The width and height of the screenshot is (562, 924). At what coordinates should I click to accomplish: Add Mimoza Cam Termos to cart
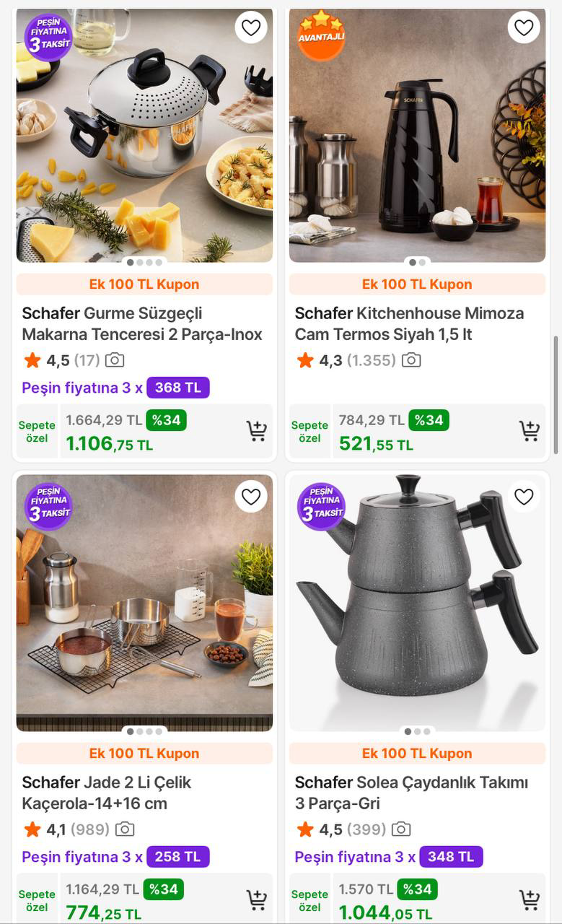coord(530,431)
